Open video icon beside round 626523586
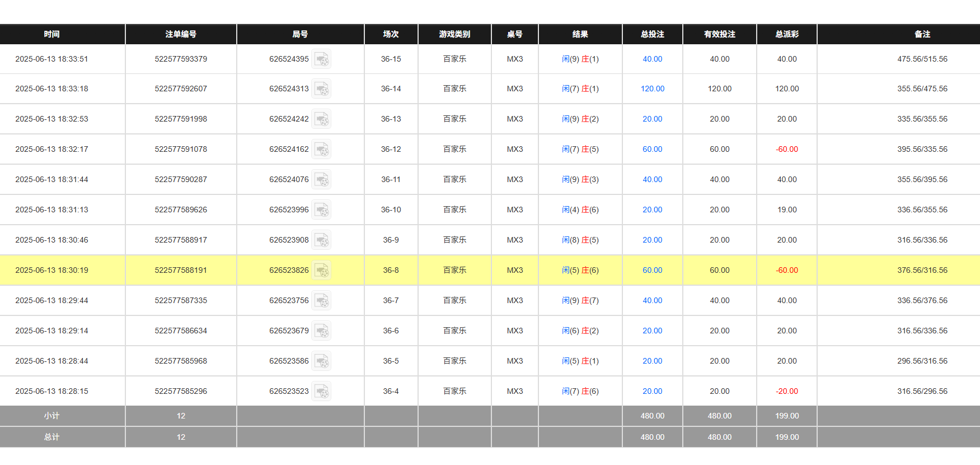Image resolution: width=980 pixels, height=465 pixels. point(321,361)
